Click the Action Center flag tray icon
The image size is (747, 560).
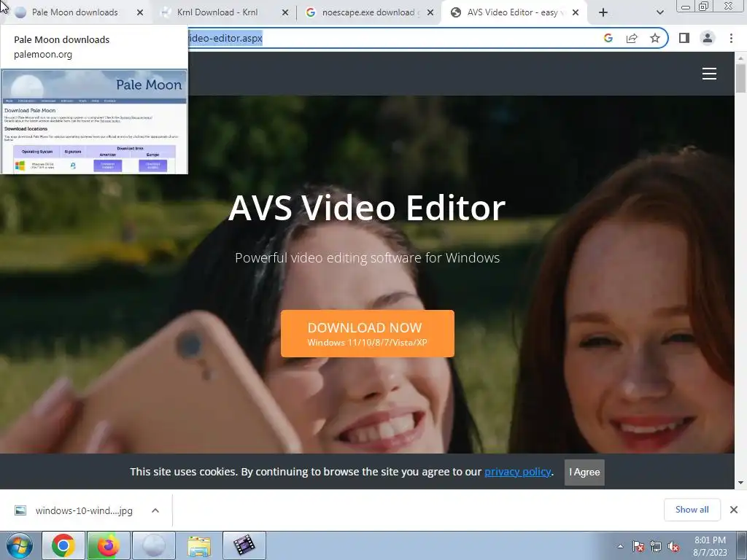(638, 546)
